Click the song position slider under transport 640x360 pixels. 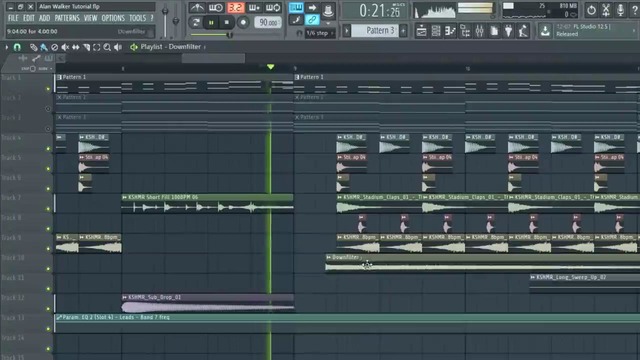pos(211,35)
